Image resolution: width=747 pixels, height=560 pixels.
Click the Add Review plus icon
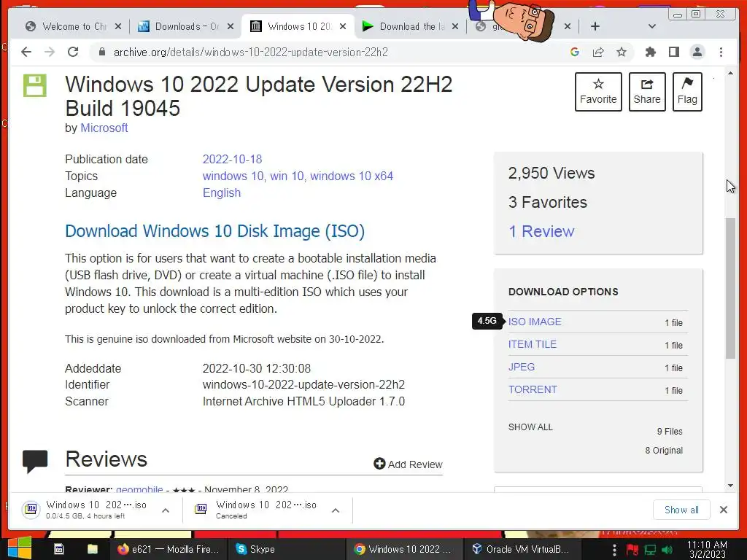[379, 464]
